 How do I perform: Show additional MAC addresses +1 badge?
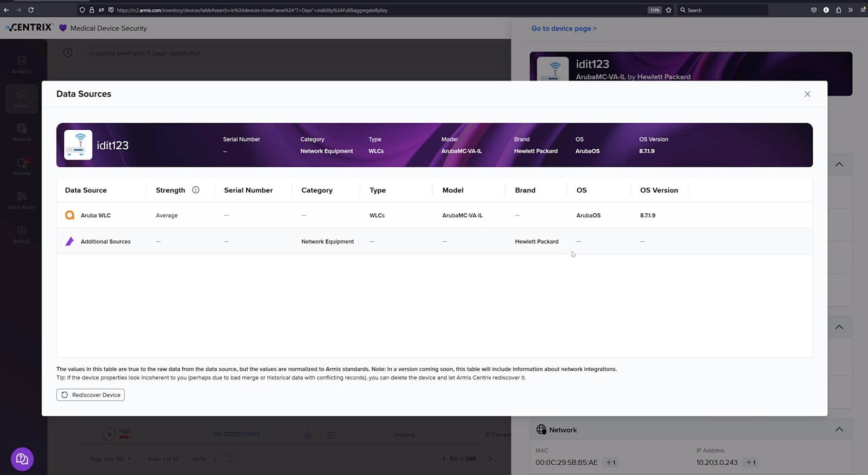[611, 463]
